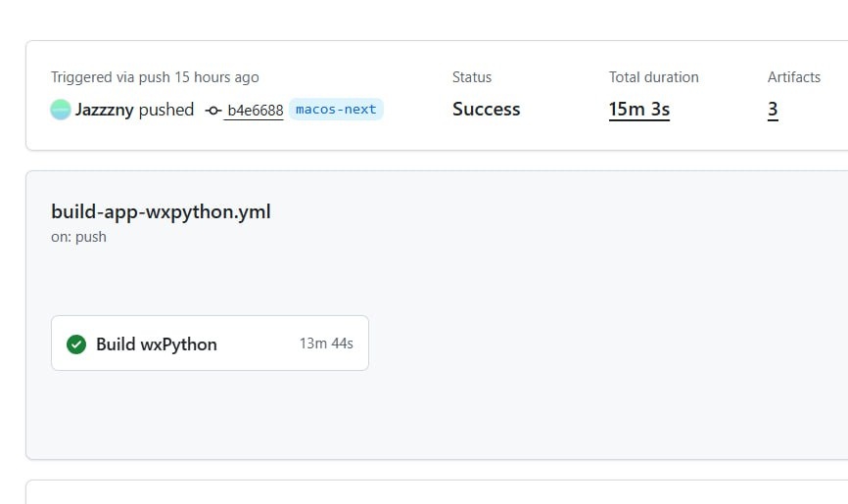Click Jazzzny's round avatar image
Image resolution: width=848 pixels, height=504 pixels.
(x=61, y=110)
